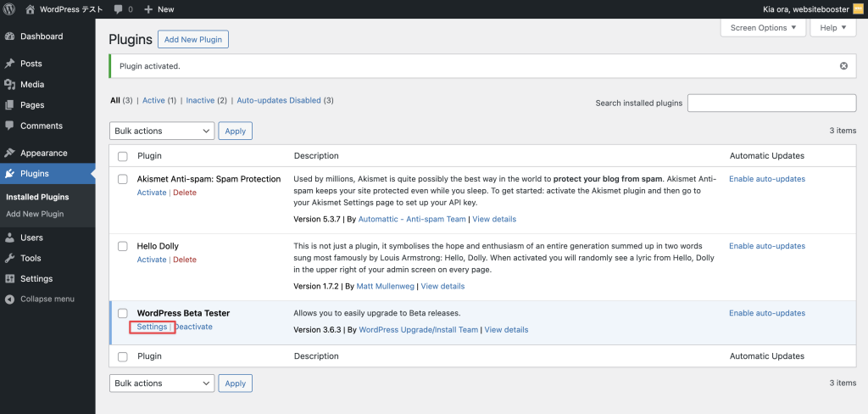
Task: Filter plugins by Inactive
Action: click(200, 100)
